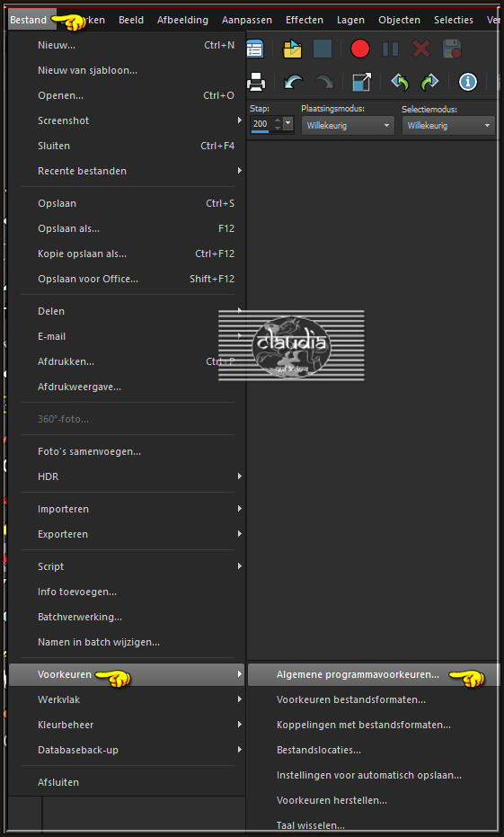Screen dimensions: 504x837
Task: Open the Plaatsingsmodus dropdown
Action: coord(348,126)
